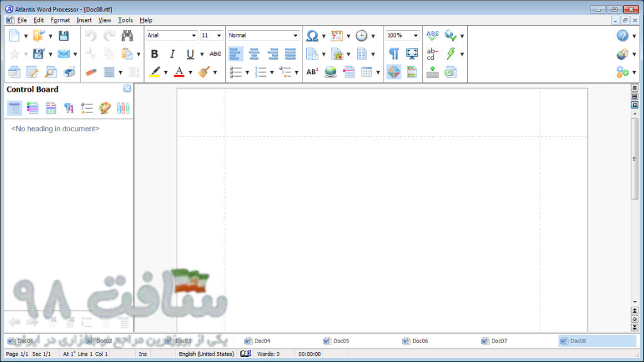
Task: Open the palette icon in Control Board
Action: coord(105,108)
